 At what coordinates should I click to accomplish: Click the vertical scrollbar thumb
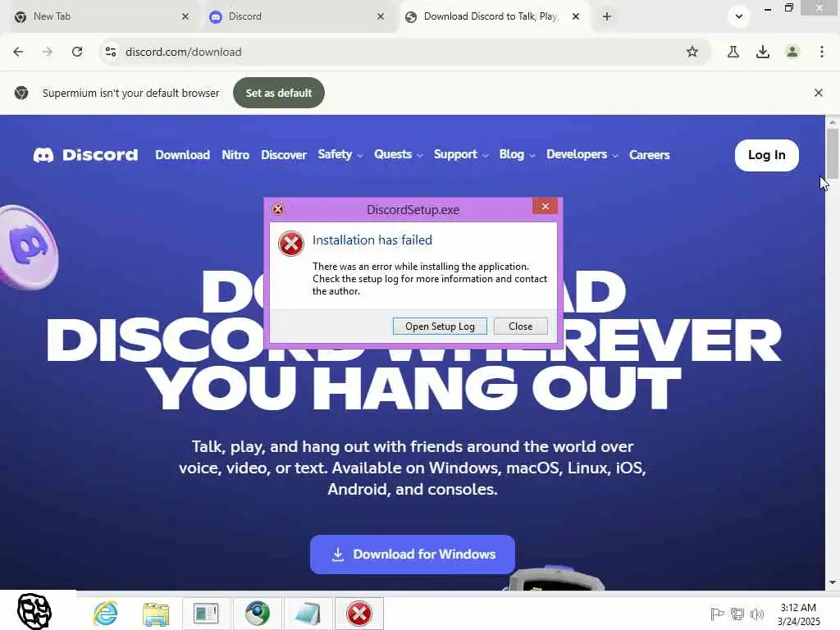(x=832, y=154)
